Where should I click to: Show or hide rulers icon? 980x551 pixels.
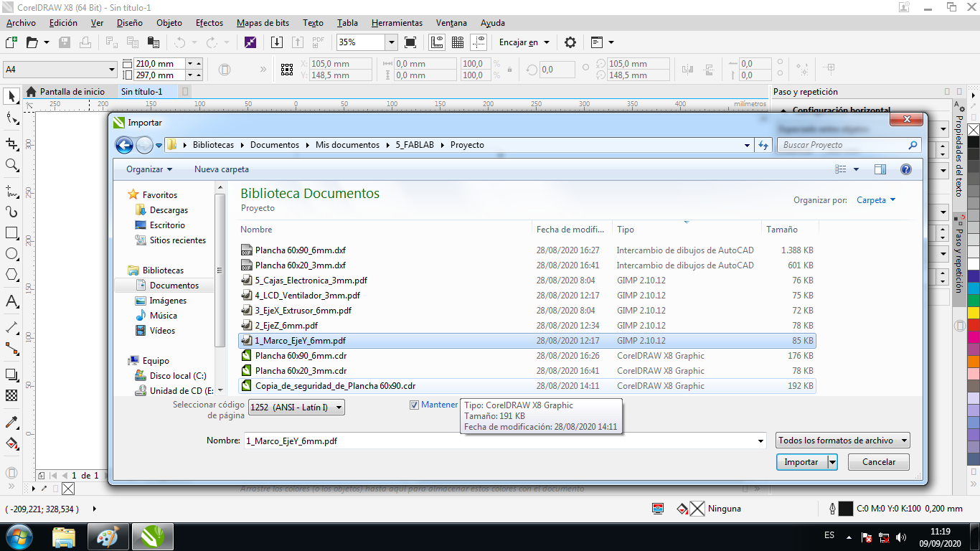[x=437, y=42]
